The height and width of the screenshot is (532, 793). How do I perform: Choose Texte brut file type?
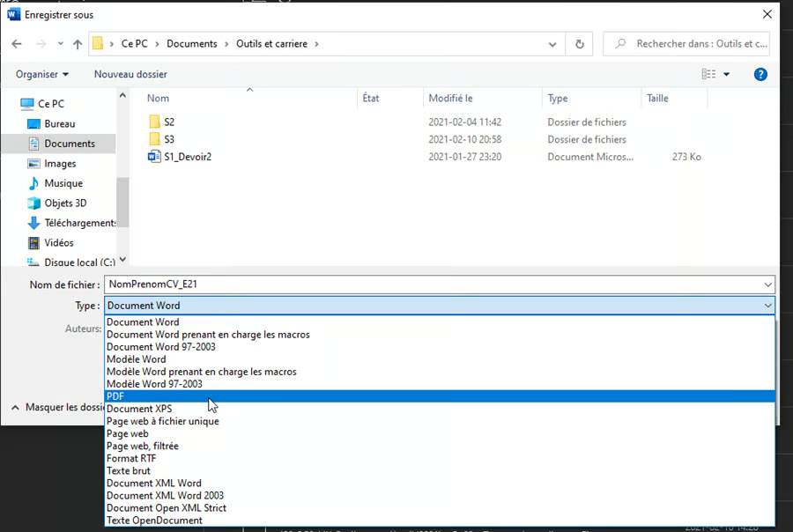click(x=129, y=470)
